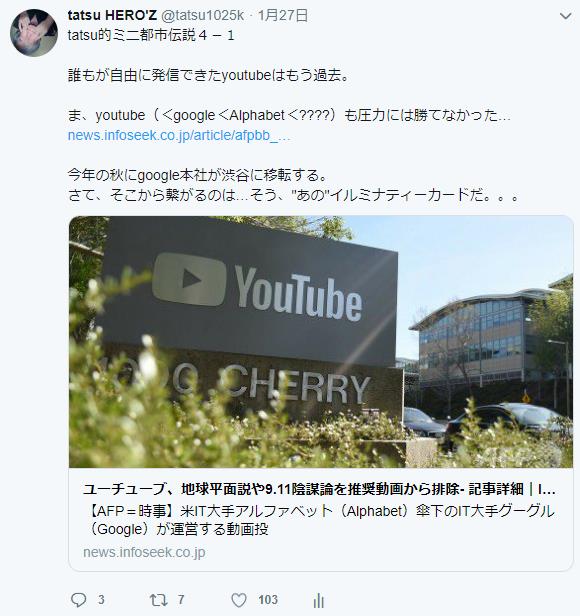Click the 【AFP＝時事】 card description text
This screenshot has width=580, height=616.
(x=320, y=520)
